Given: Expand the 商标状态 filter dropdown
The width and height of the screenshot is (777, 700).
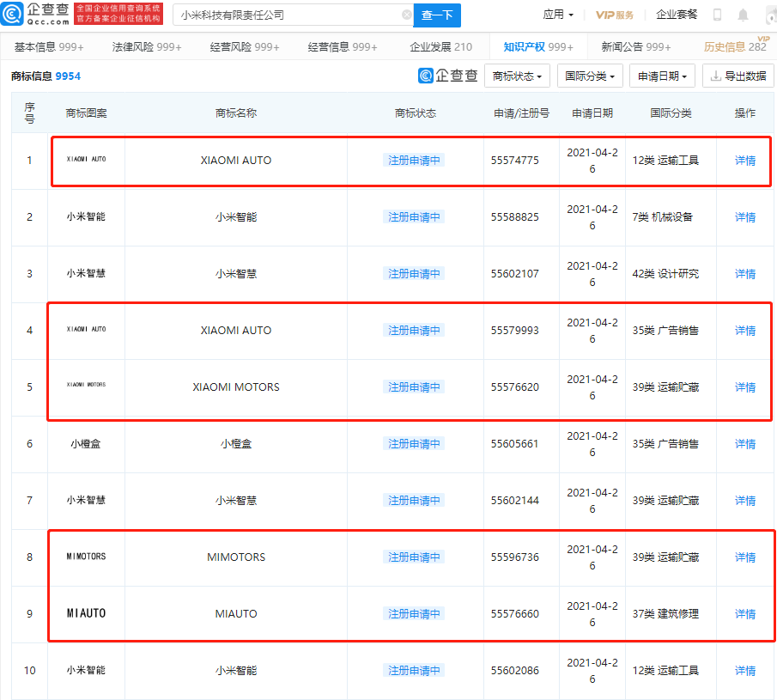Looking at the screenshot, I should click(517, 76).
